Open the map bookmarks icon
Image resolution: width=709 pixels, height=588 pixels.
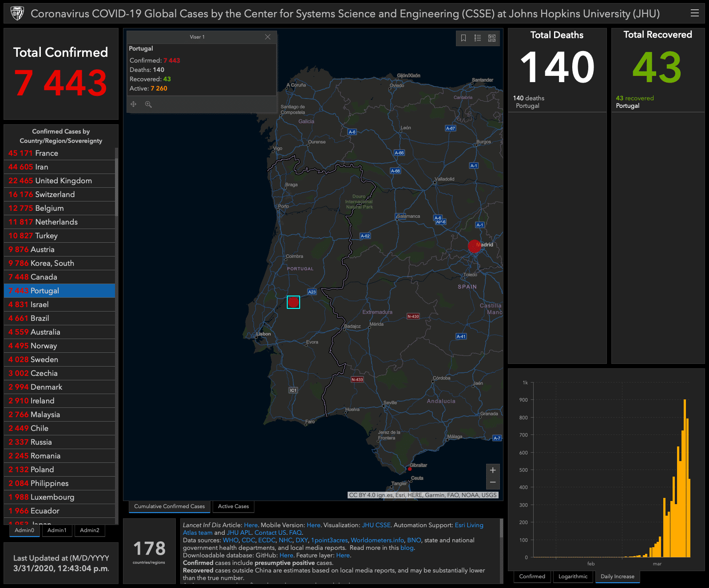(463, 38)
